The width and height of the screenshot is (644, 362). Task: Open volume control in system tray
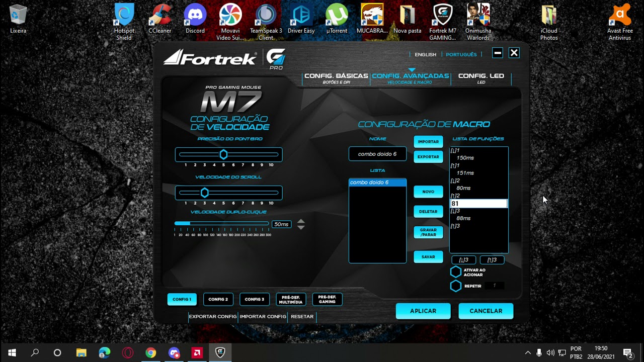click(x=550, y=352)
